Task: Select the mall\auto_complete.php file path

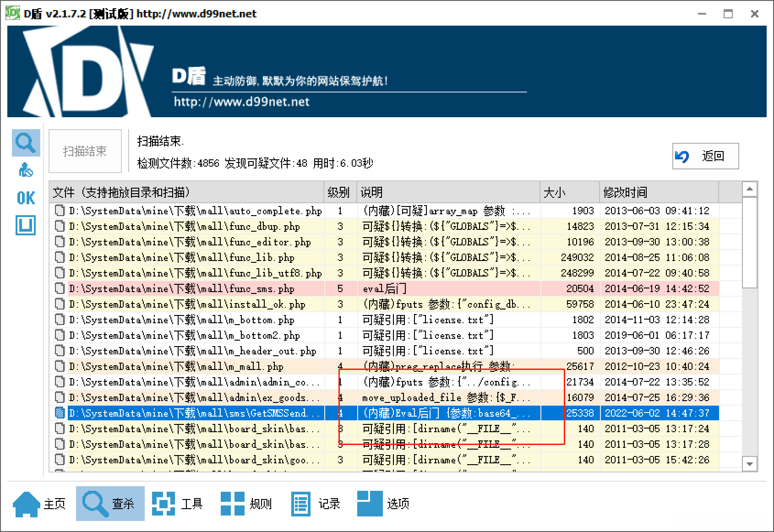Action: click(x=196, y=211)
